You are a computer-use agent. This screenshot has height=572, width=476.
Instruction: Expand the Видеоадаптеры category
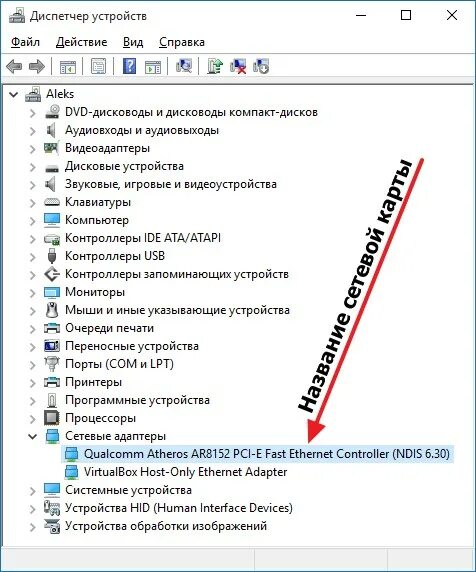click(x=33, y=148)
